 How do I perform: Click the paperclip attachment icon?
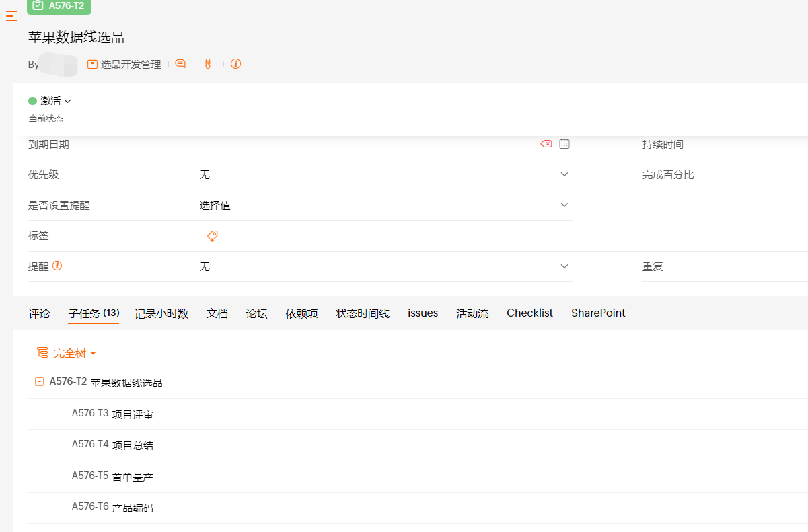click(x=208, y=64)
